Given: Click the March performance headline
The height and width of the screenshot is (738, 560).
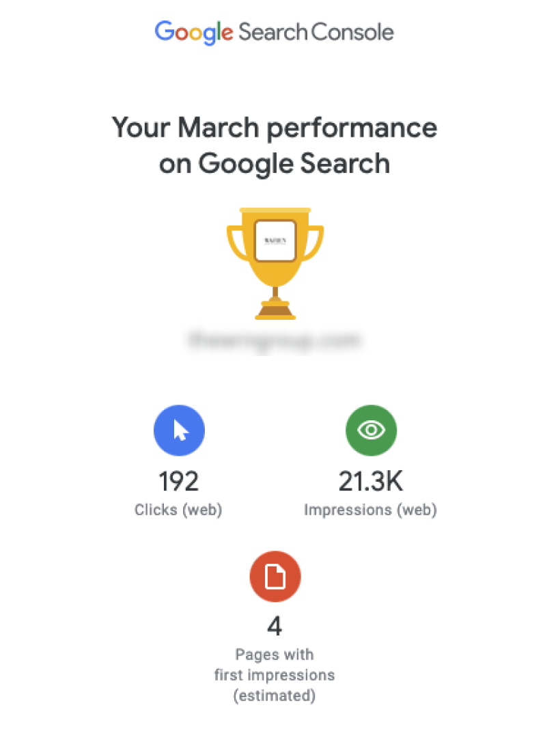Looking at the screenshot, I should (x=275, y=146).
